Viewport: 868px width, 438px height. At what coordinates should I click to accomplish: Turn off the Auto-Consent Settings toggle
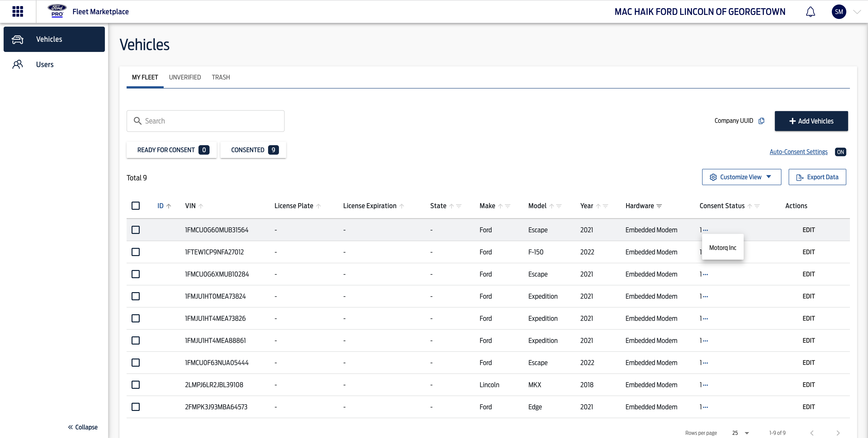pyautogui.click(x=840, y=151)
